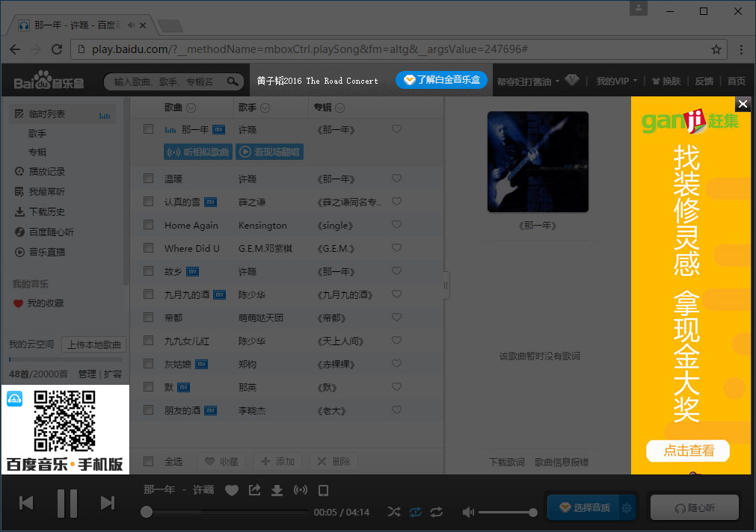Enable shuffle play mode
The height and width of the screenshot is (532, 756).
coord(394,512)
